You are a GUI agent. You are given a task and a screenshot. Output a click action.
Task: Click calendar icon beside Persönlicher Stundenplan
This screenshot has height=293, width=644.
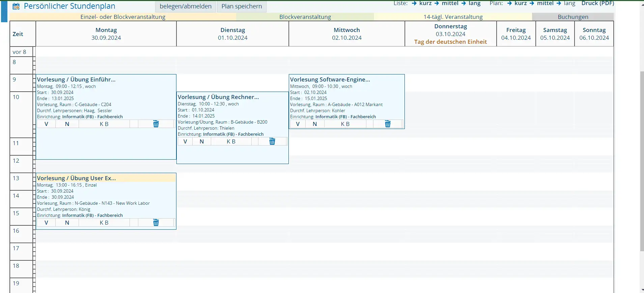pyautogui.click(x=16, y=6)
